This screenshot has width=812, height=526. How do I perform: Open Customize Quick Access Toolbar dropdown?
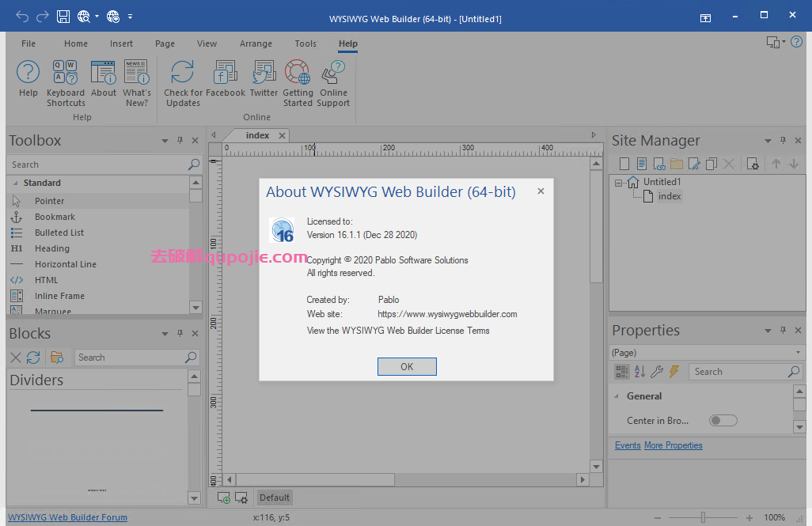[130, 17]
